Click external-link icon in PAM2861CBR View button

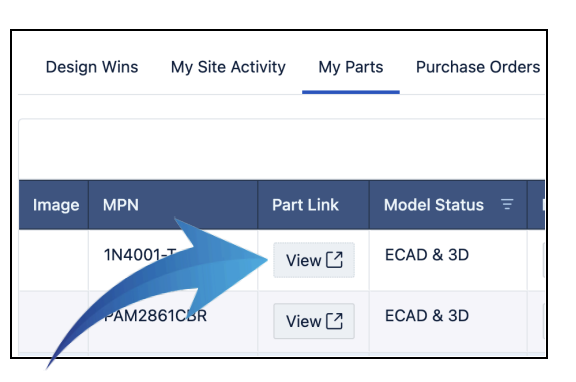click(x=335, y=321)
